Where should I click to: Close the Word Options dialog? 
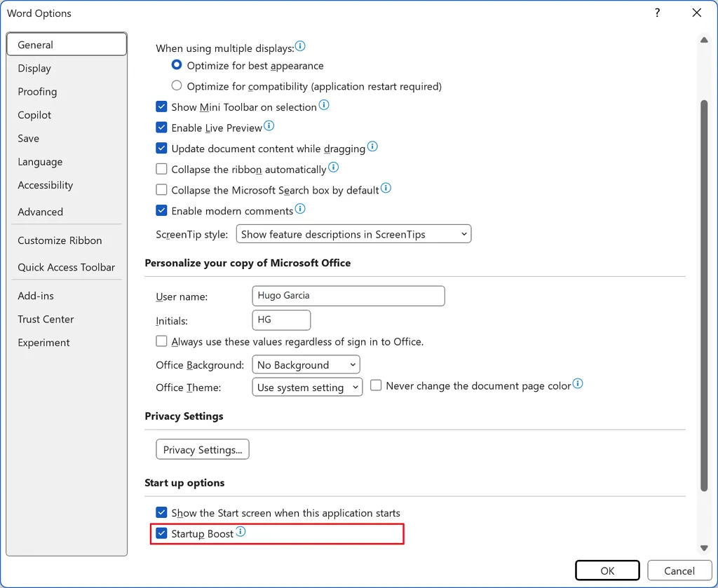[696, 13]
